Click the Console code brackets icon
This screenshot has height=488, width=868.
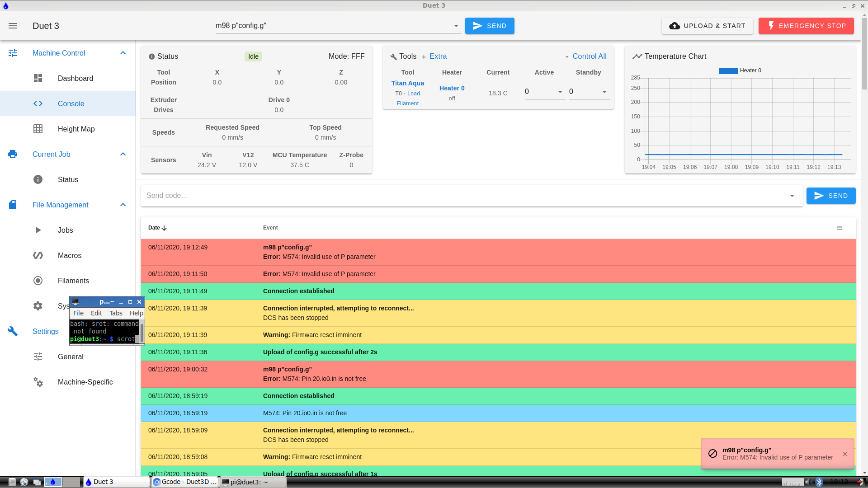point(38,103)
